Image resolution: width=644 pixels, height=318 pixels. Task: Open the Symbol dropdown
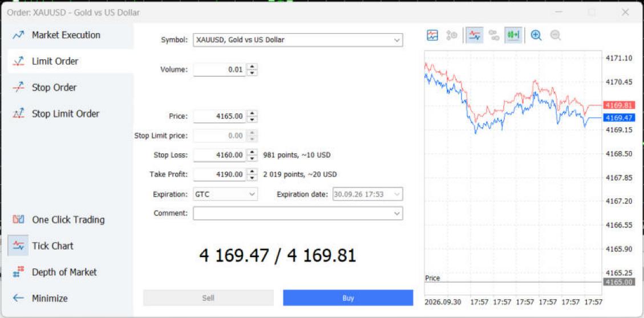[396, 40]
